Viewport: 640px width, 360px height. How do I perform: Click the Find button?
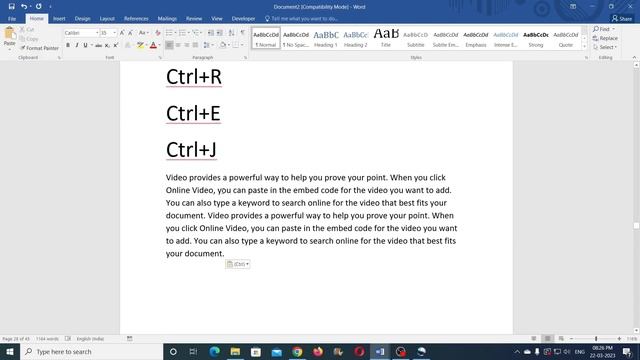604,29
